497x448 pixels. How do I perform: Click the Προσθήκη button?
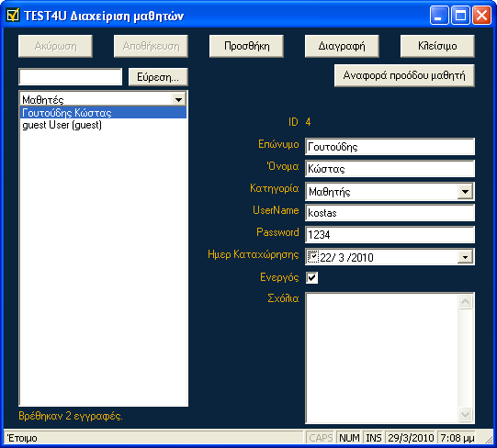246,46
